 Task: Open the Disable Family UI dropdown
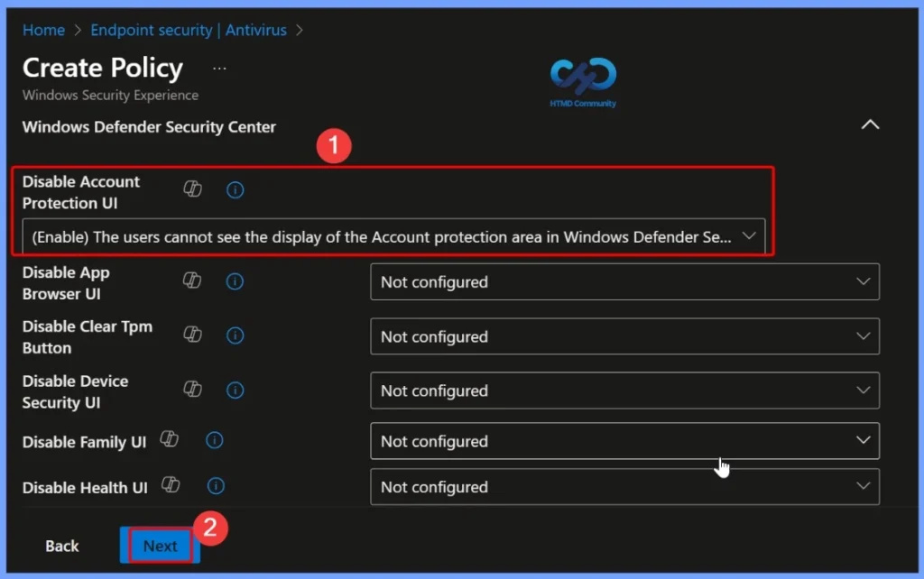point(625,441)
